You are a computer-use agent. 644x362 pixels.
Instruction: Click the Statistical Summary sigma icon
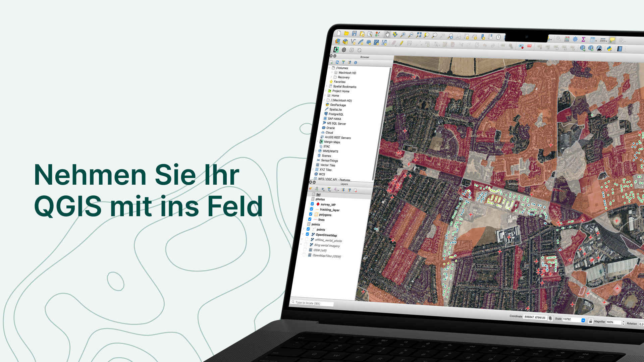pos(583,39)
